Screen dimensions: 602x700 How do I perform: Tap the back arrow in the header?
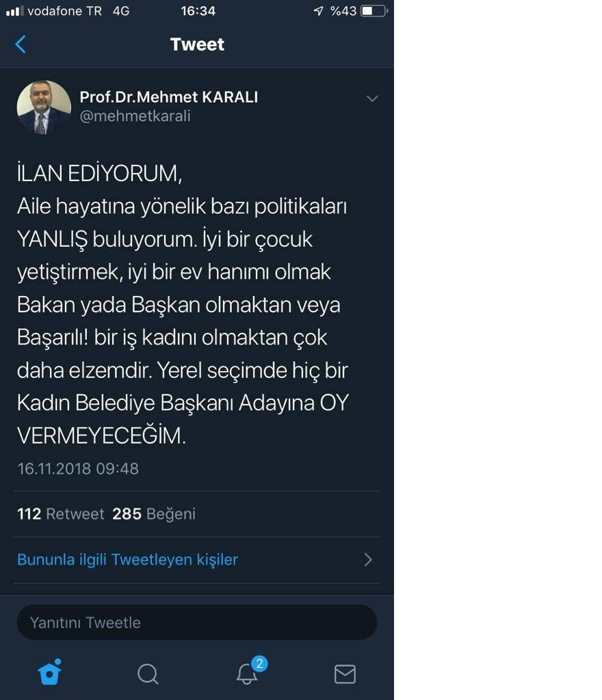(21, 44)
